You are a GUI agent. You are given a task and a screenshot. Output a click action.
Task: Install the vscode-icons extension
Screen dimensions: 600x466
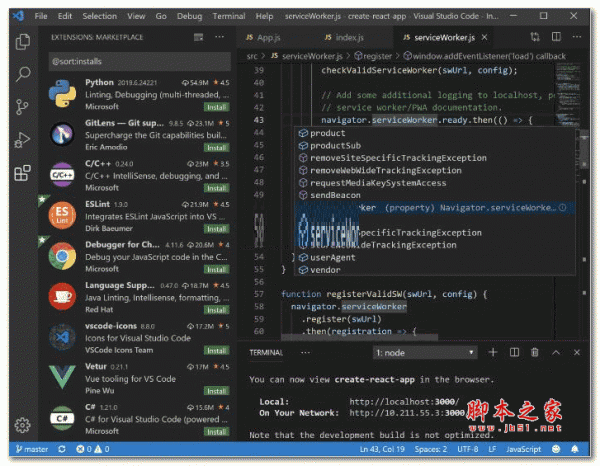pyautogui.click(x=216, y=350)
